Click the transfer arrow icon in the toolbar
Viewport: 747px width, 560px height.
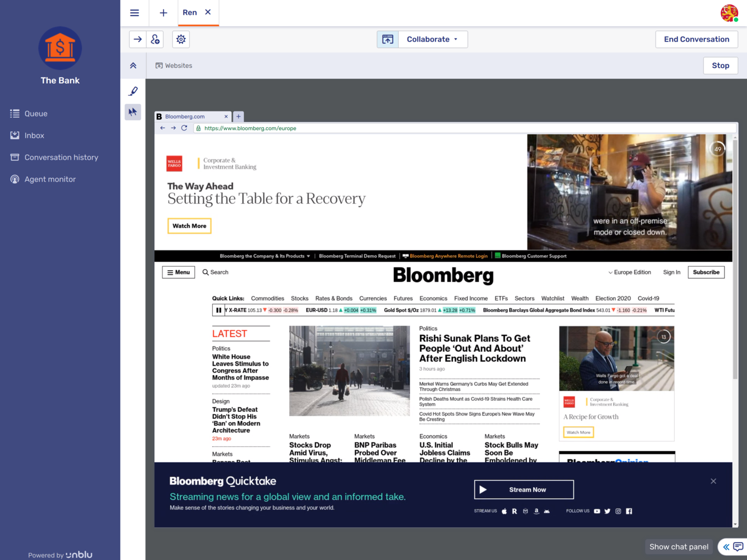tap(137, 39)
